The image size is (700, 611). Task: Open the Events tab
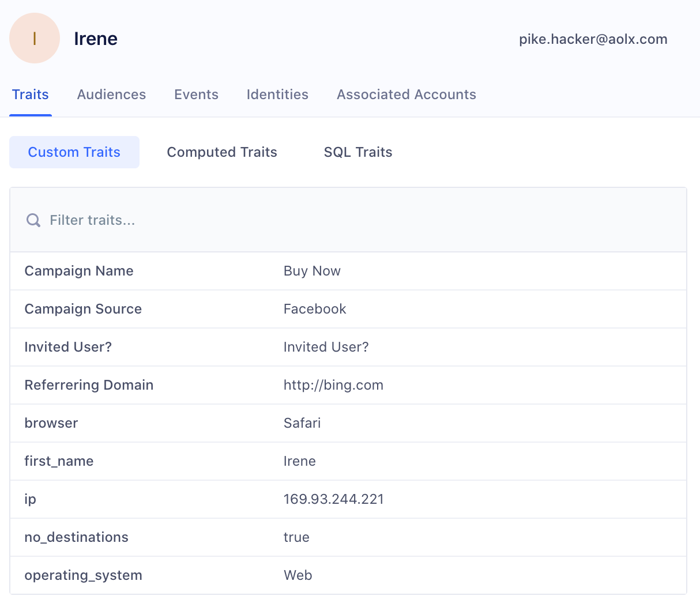196,95
